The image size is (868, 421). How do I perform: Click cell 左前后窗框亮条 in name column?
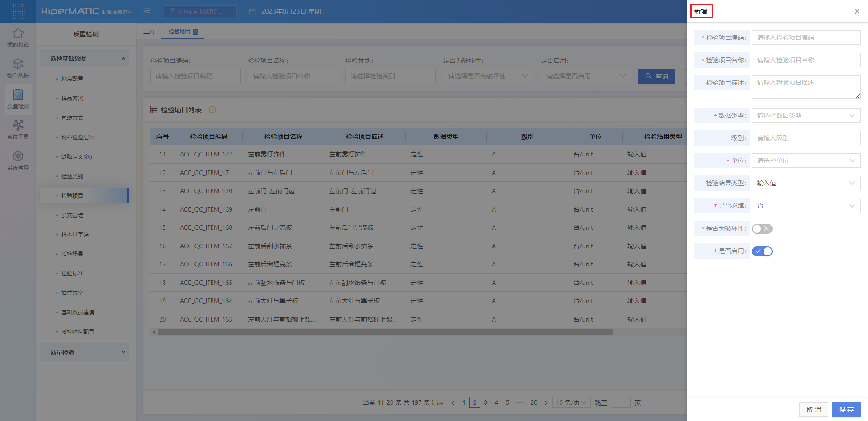pos(270,264)
